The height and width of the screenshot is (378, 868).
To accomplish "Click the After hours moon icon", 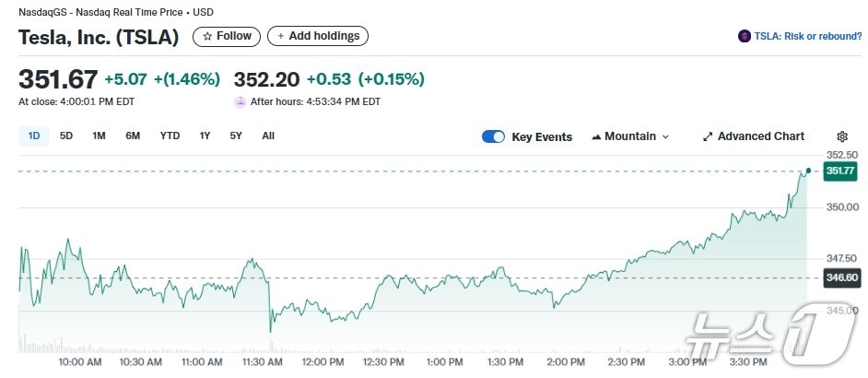I will click(240, 101).
